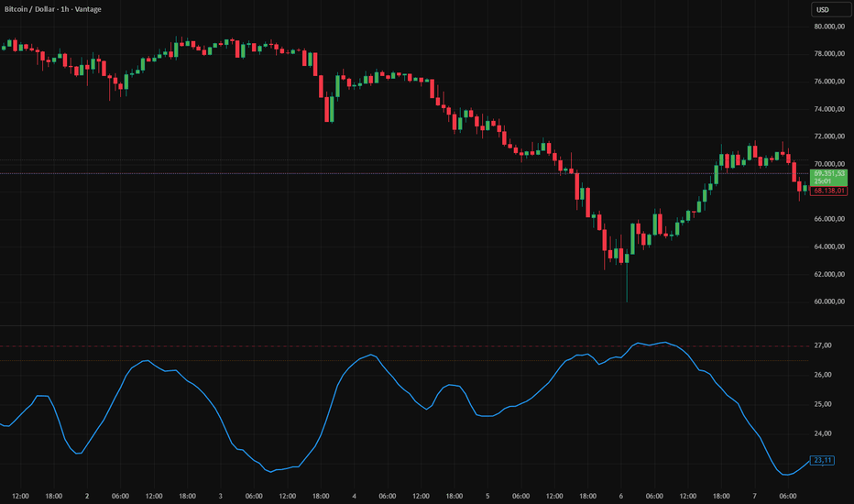The width and height of the screenshot is (854, 504).
Task: Click the 26,00 indicator axis label
Action: pyautogui.click(x=823, y=375)
